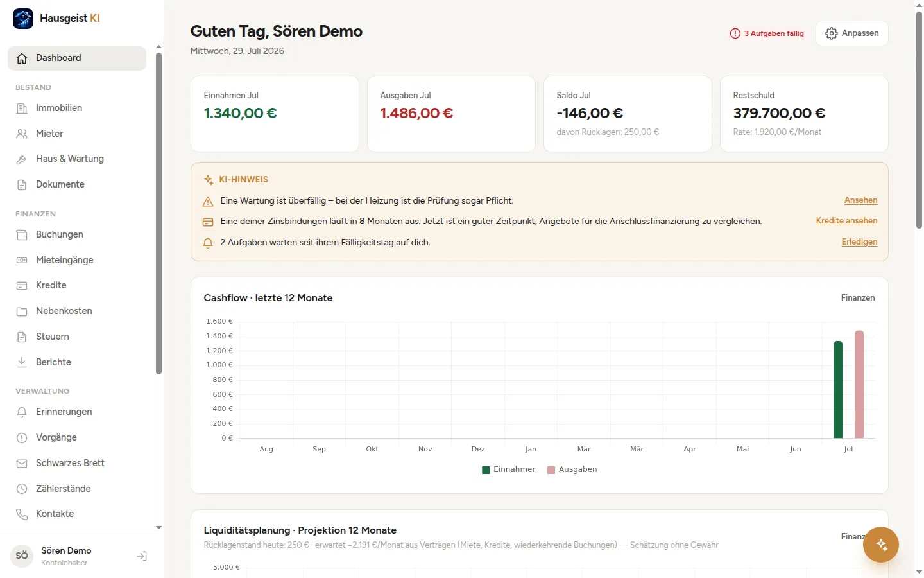Click the bell icon in KI-Hinweis
The height and width of the screenshot is (578, 924).
point(208,243)
